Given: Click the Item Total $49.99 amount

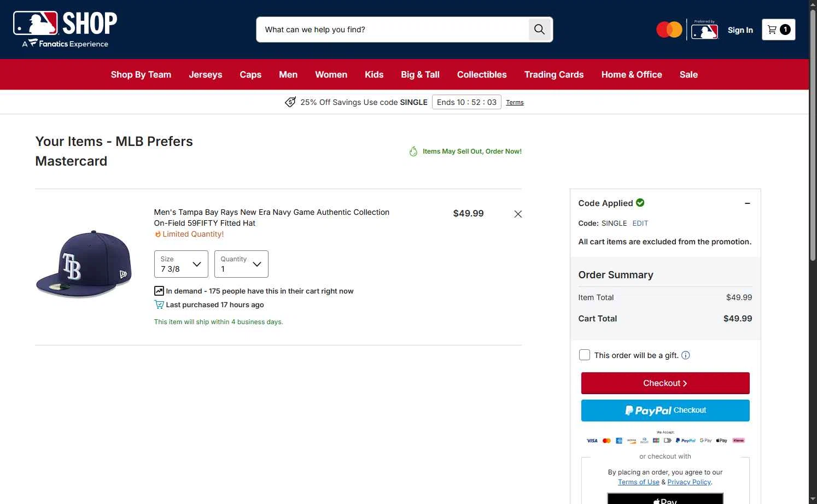Looking at the screenshot, I should 739,297.
